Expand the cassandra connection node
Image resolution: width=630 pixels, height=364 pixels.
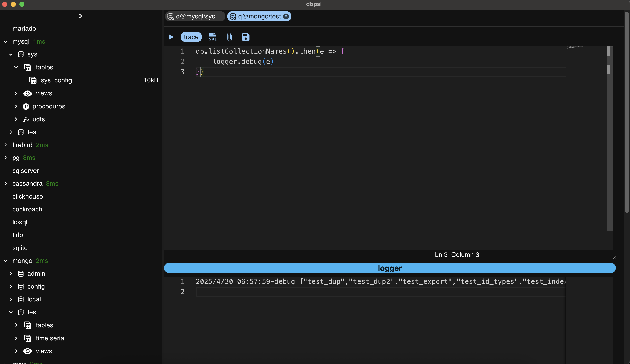[x=6, y=184]
